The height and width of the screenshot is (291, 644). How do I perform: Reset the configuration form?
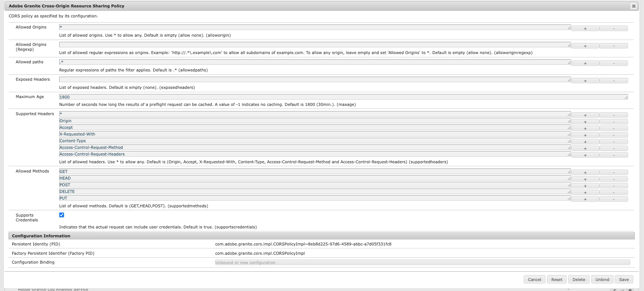coord(557,280)
